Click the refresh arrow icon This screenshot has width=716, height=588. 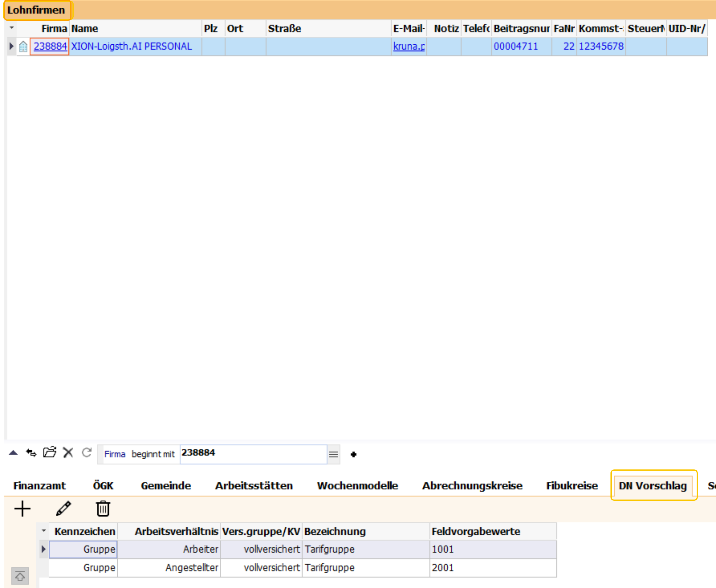pos(87,452)
